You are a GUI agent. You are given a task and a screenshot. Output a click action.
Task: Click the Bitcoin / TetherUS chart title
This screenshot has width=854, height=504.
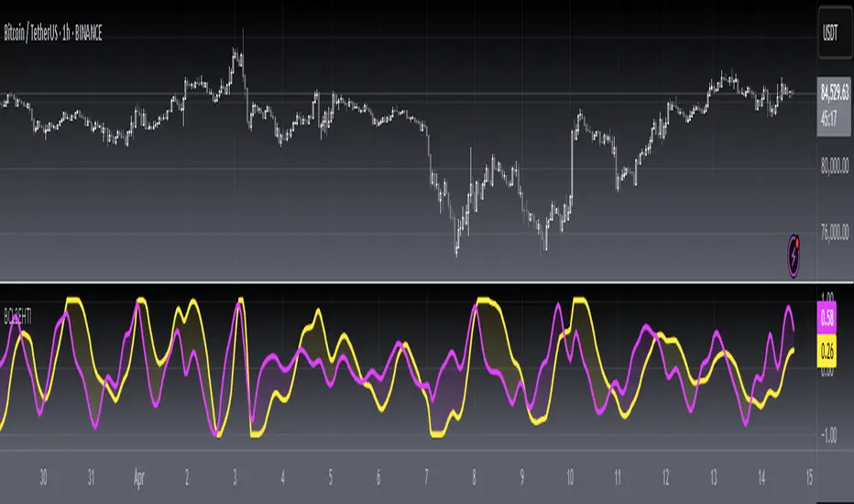click(x=53, y=34)
